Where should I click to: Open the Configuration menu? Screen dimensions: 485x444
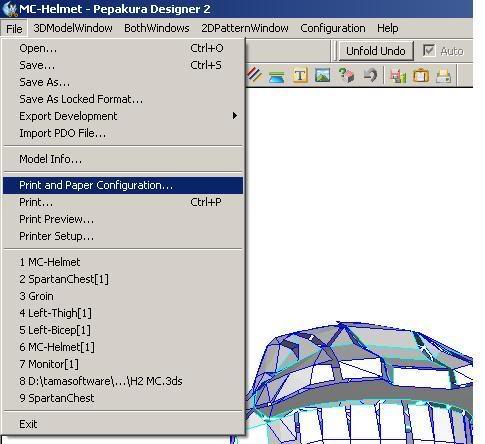click(333, 28)
